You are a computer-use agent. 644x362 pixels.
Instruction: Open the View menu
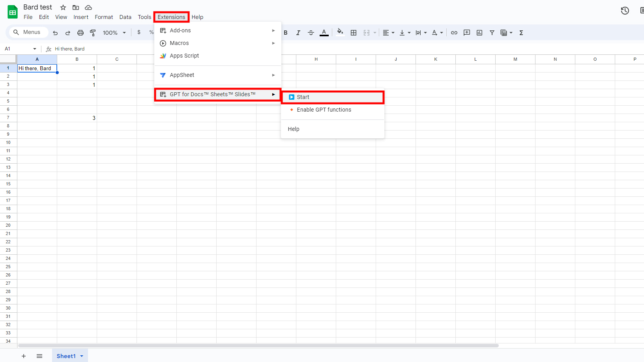coord(61,17)
